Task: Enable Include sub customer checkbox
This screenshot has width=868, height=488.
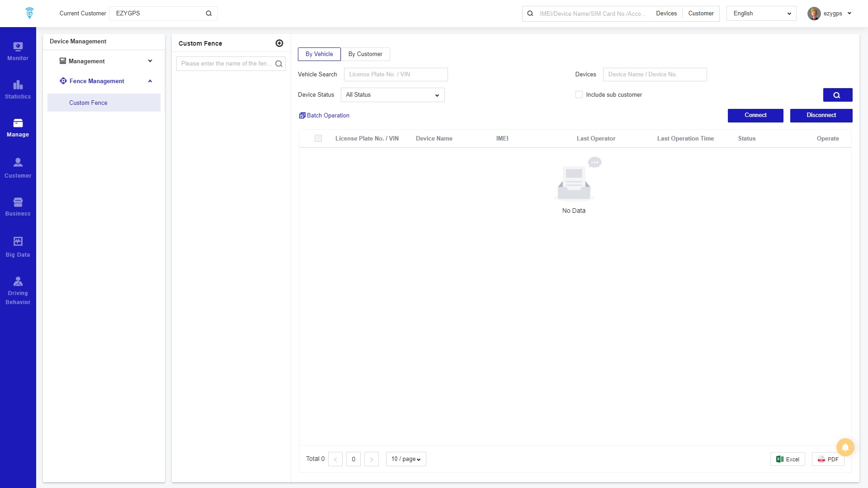Action: pyautogui.click(x=579, y=95)
